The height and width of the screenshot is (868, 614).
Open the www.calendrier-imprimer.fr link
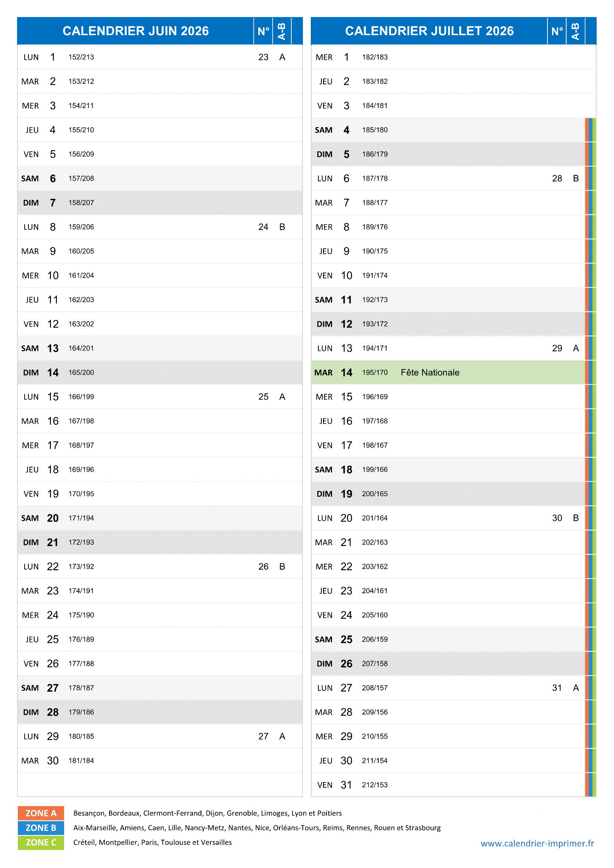(x=537, y=843)
